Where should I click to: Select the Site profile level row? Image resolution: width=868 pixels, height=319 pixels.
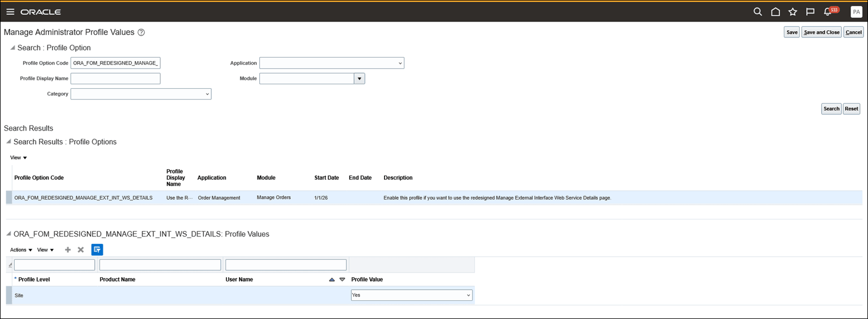point(240,295)
